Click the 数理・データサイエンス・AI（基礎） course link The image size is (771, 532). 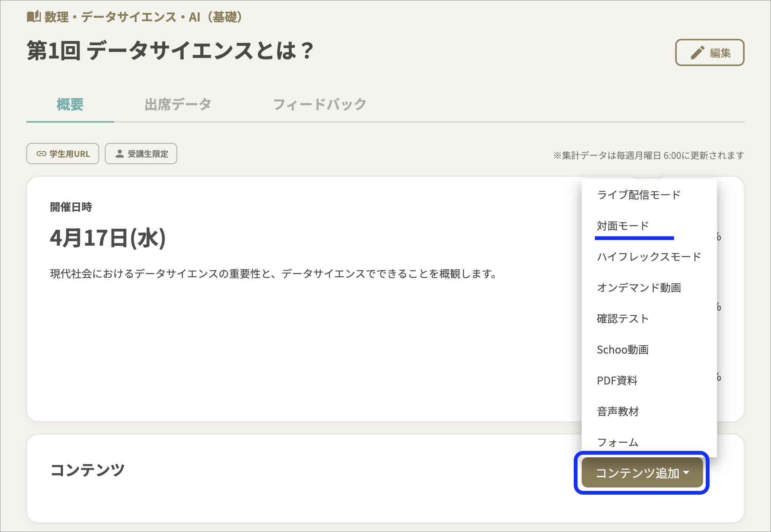tap(143, 17)
